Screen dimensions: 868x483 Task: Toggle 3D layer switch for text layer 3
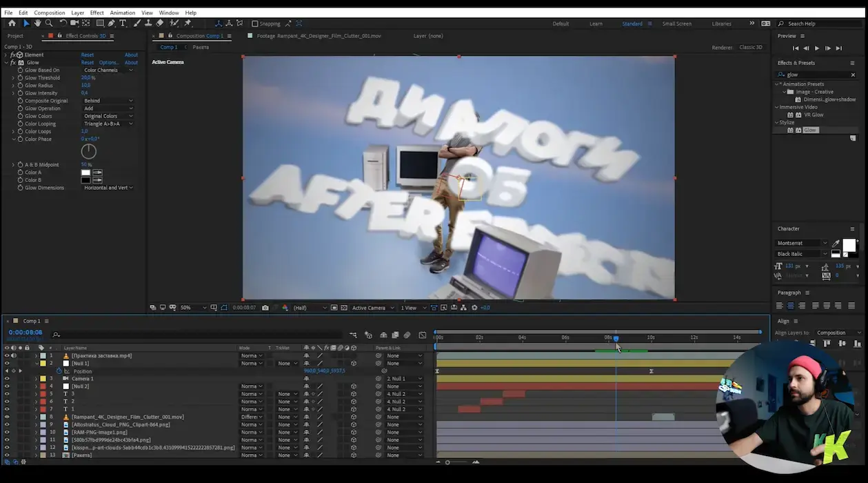tap(354, 394)
